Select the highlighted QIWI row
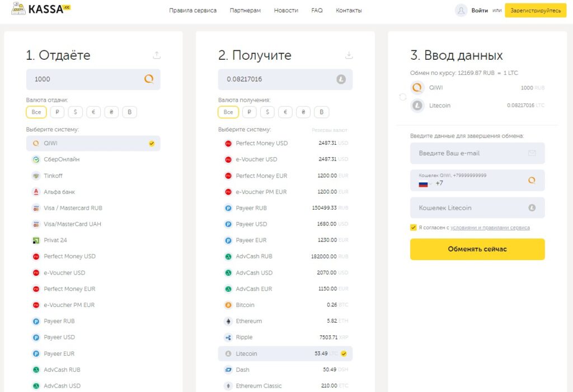The width and height of the screenshot is (573, 392). (x=93, y=143)
